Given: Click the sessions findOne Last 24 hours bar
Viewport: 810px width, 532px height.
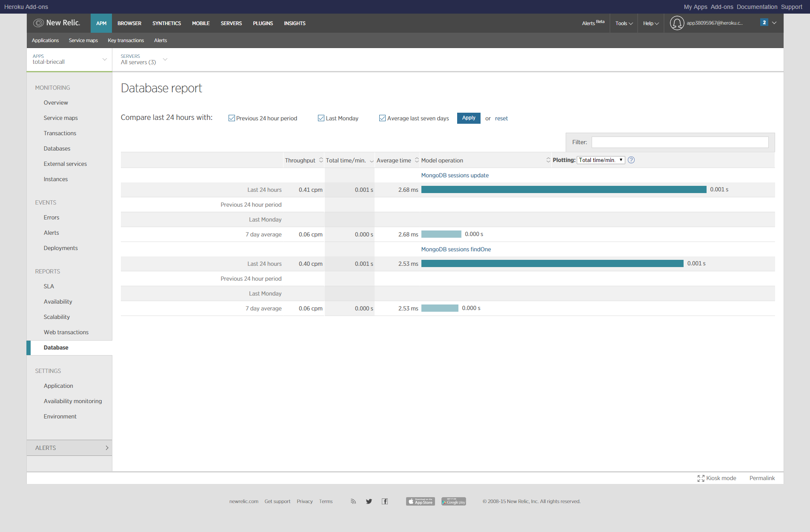Looking at the screenshot, I should point(552,263).
